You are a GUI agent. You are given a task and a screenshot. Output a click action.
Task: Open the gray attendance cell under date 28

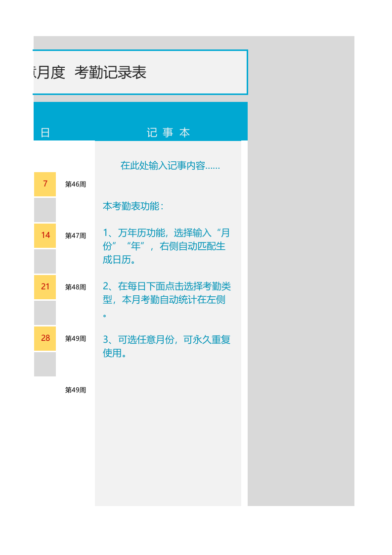point(45,364)
